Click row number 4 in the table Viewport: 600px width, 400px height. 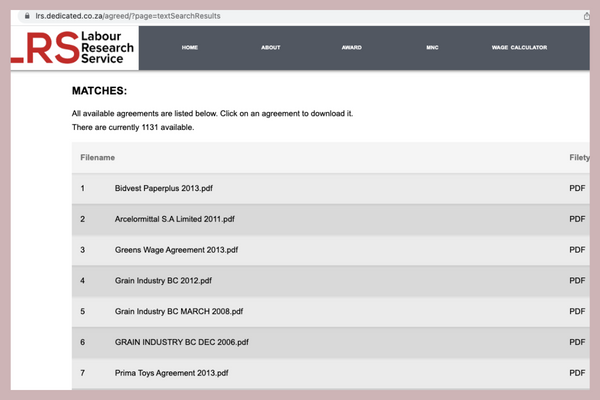82,281
